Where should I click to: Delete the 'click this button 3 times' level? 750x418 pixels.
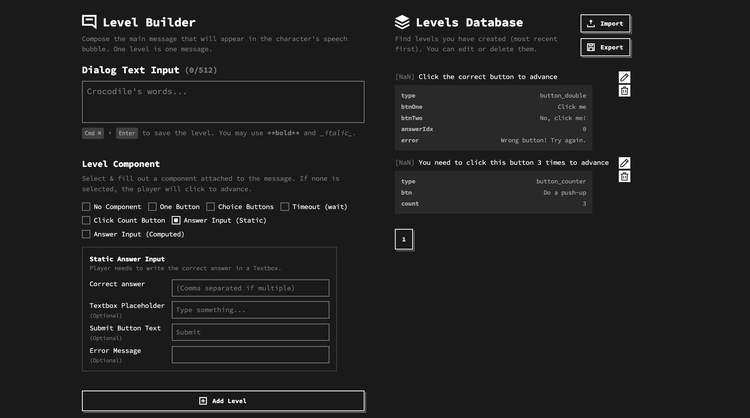click(x=624, y=176)
